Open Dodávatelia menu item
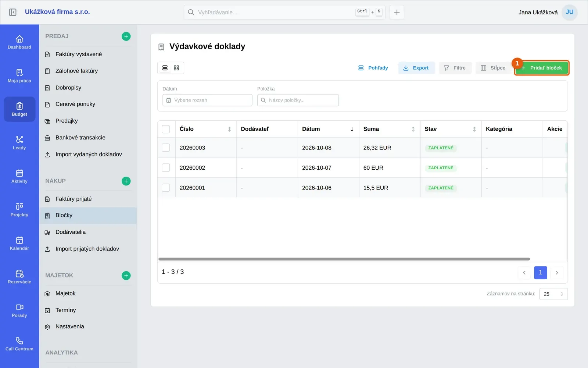The image size is (588, 368). pyautogui.click(x=88, y=232)
